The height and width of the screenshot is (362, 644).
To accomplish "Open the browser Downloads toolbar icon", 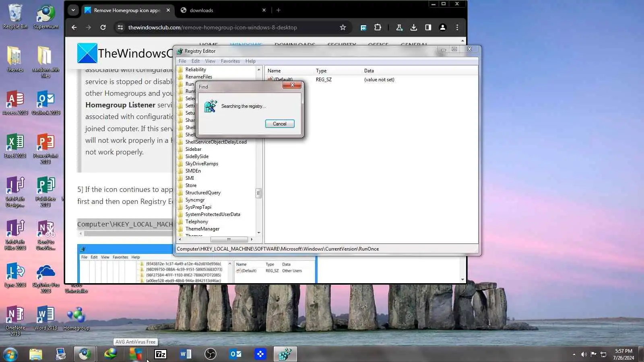I will pos(413,27).
